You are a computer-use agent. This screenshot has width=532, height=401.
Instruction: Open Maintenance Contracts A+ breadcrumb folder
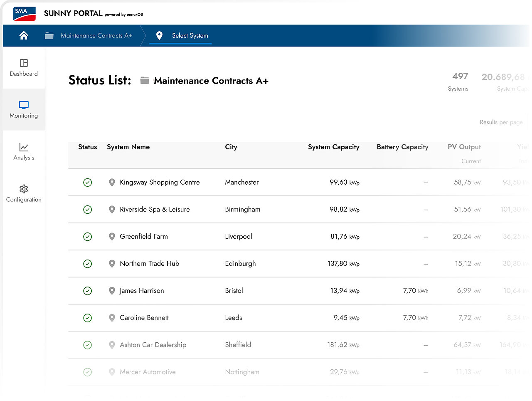click(89, 35)
